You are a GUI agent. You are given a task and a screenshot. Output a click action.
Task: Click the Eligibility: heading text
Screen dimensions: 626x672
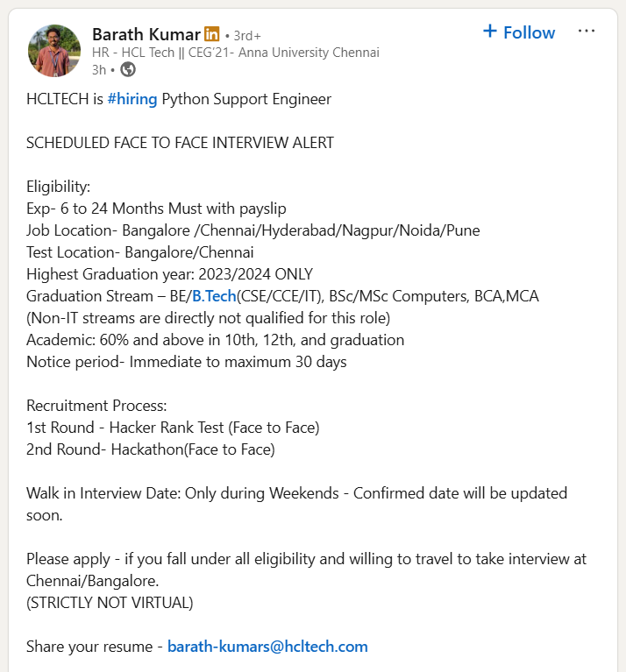[x=59, y=187]
